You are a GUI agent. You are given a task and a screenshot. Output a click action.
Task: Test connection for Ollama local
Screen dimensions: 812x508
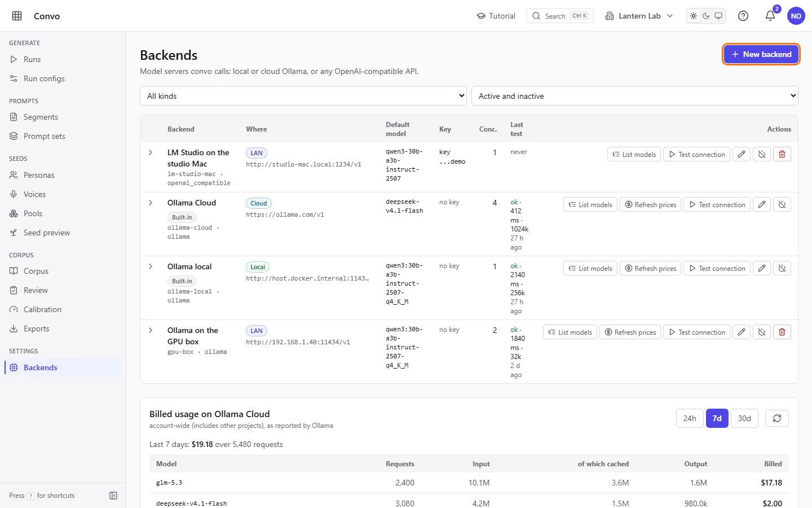(x=717, y=268)
